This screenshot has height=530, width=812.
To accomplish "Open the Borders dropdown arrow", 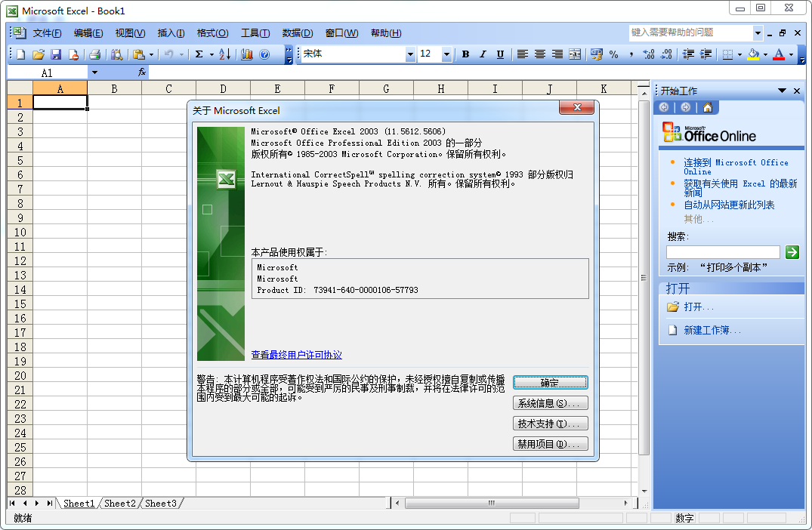I will tap(739, 54).
